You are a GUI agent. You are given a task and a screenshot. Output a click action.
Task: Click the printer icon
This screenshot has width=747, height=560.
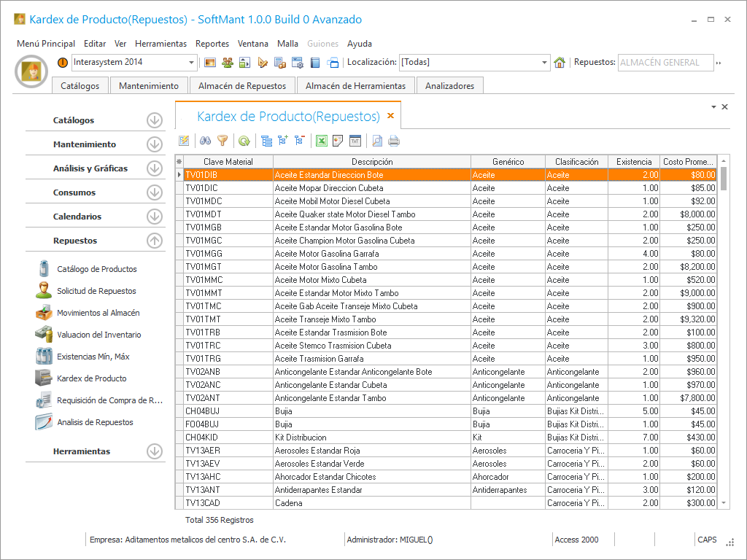(394, 141)
